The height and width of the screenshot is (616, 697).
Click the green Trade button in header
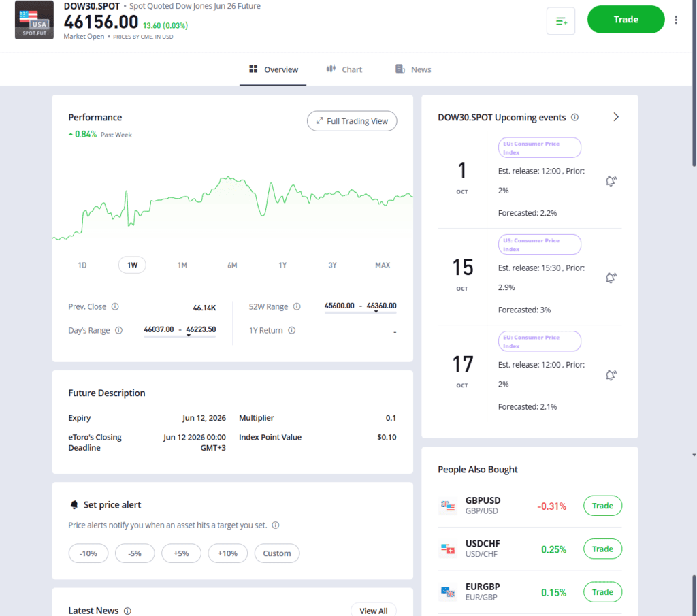pyautogui.click(x=626, y=20)
